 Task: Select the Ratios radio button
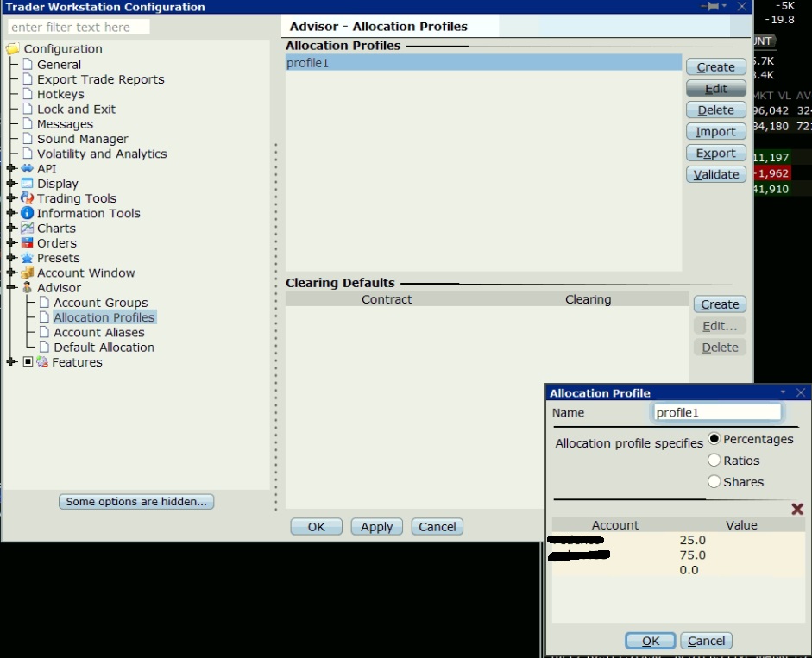[714, 461]
